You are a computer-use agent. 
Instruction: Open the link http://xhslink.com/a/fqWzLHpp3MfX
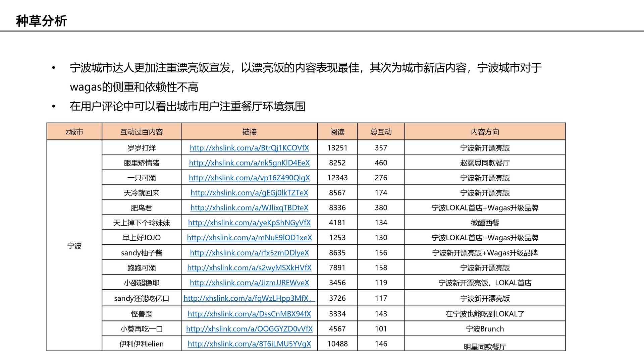click(249, 298)
